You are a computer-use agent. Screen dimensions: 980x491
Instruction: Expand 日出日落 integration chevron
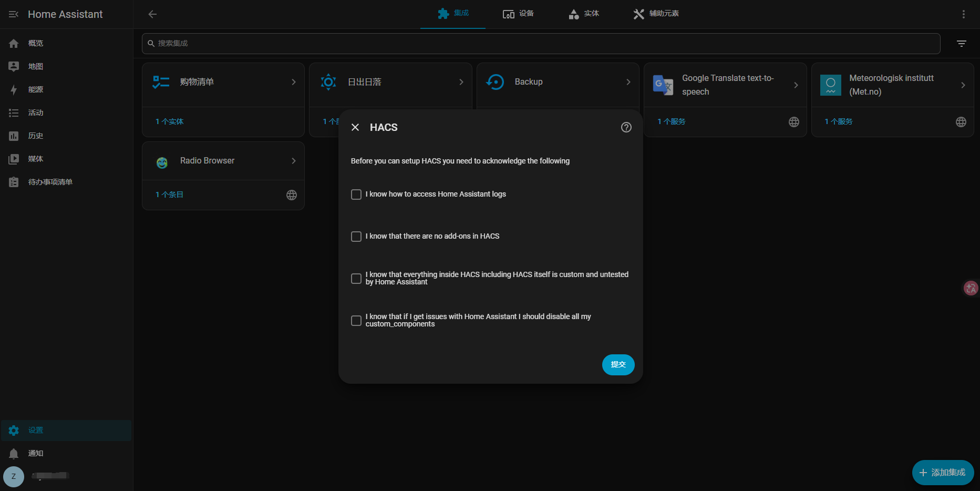pyautogui.click(x=461, y=82)
